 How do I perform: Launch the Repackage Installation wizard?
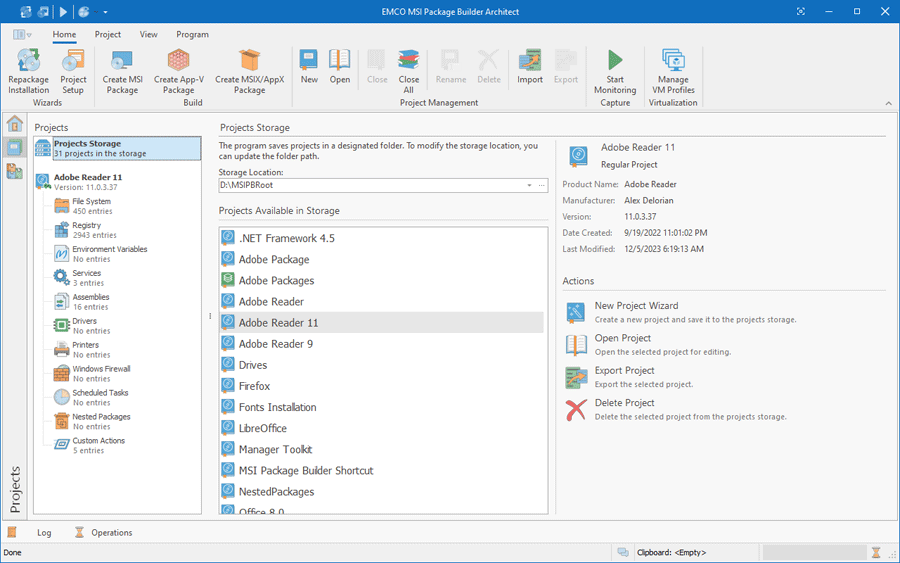[x=28, y=71]
